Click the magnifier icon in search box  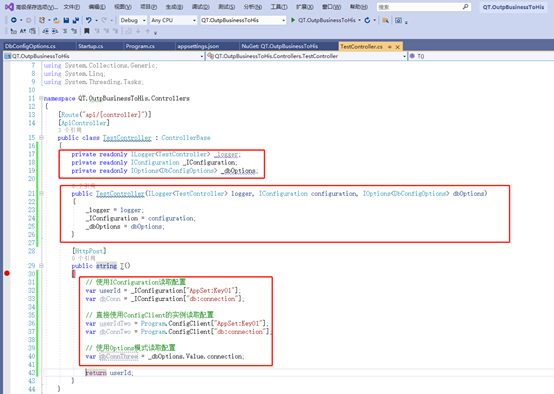click(466, 7)
